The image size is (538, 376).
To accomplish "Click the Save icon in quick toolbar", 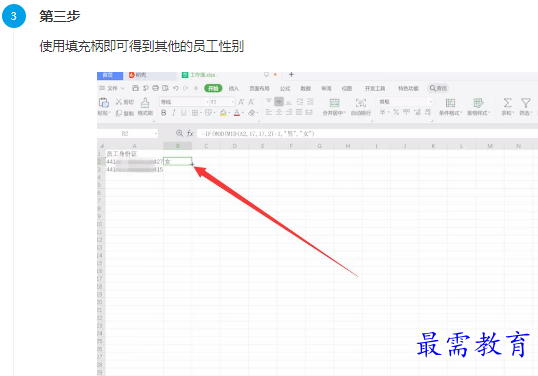I will [135, 88].
